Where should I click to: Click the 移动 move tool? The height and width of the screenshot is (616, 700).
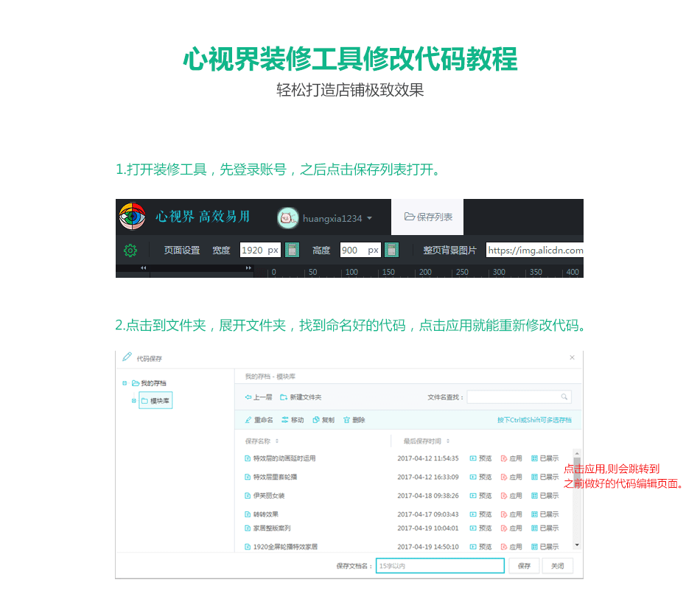293,420
